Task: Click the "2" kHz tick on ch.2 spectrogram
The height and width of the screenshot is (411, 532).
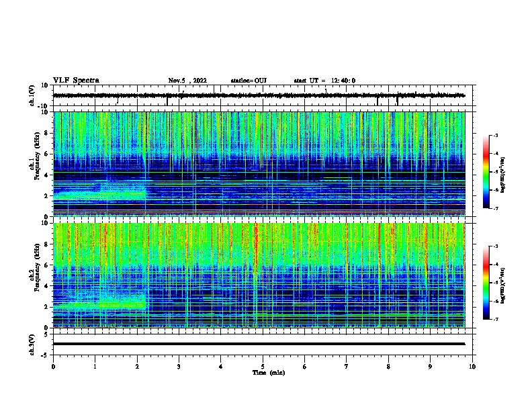Action: tap(46, 307)
